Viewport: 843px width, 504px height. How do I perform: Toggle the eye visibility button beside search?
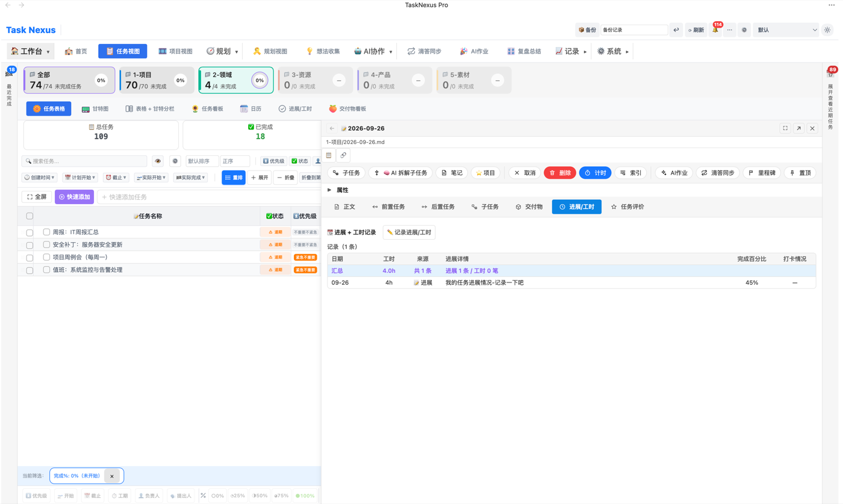(158, 161)
